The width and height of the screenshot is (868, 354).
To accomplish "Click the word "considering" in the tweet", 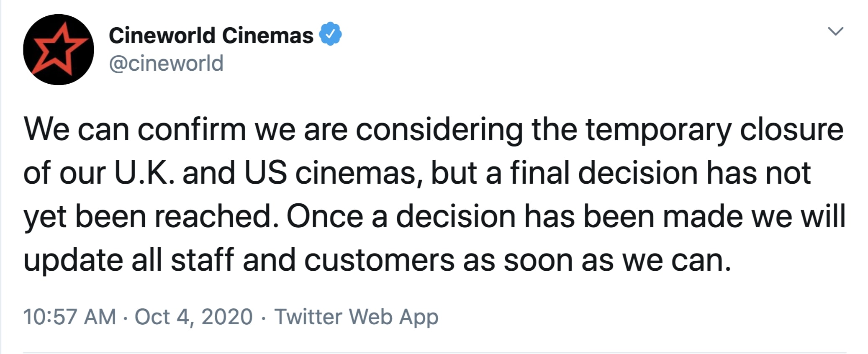I will 439,130.
